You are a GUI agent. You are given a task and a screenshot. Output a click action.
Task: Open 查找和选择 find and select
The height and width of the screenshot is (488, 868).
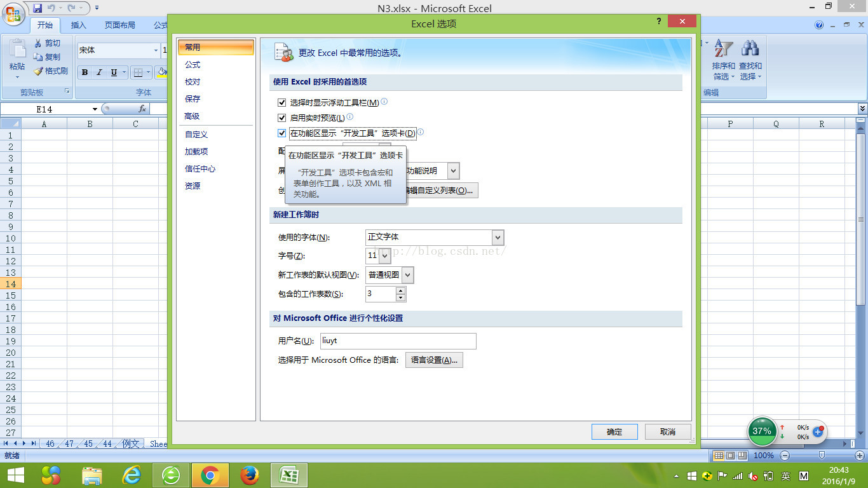750,60
